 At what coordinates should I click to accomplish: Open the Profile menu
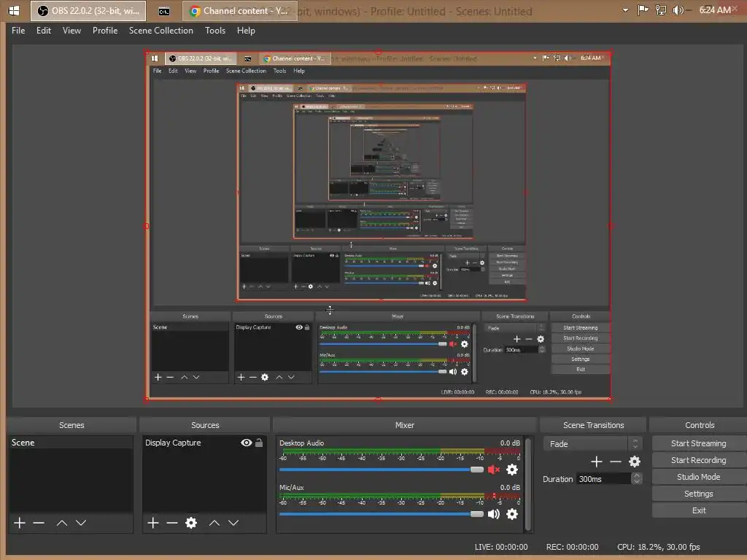pyautogui.click(x=105, y=31)
